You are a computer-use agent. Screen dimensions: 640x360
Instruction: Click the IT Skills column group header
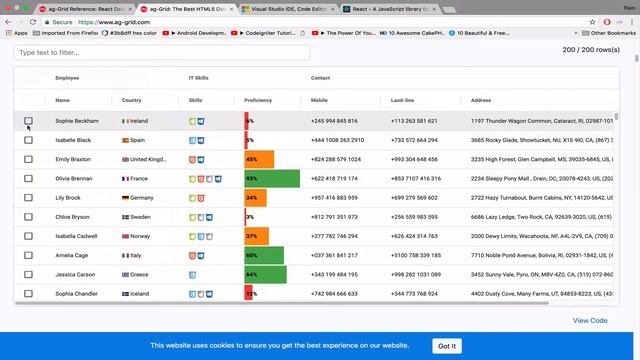pyautogui.click(x=198, y=78)
